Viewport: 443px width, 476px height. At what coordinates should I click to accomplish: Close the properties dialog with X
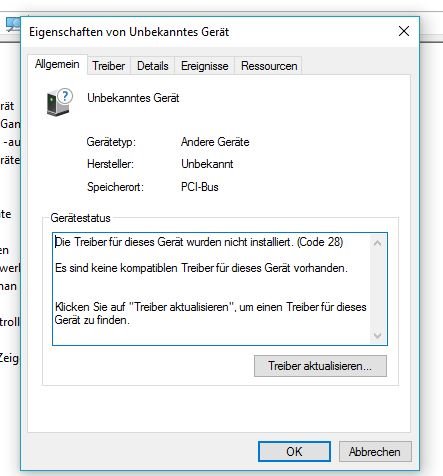[404, 31]
